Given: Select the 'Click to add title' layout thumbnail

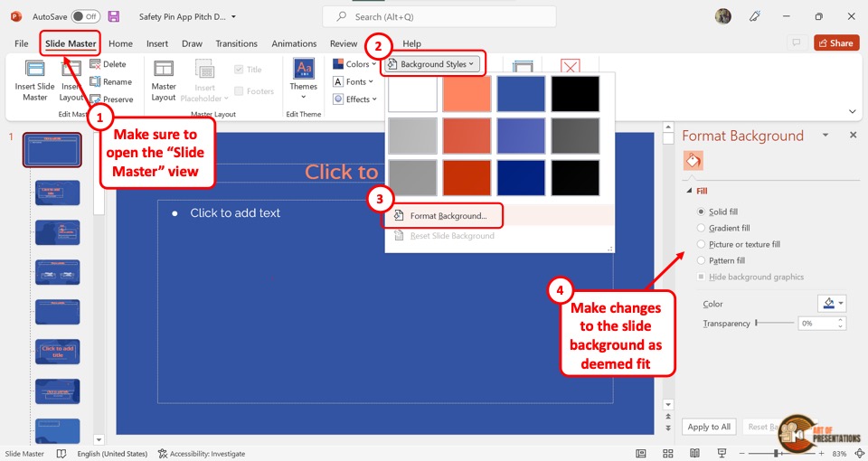Looking at the screenshot, I should tap(58, 352).
